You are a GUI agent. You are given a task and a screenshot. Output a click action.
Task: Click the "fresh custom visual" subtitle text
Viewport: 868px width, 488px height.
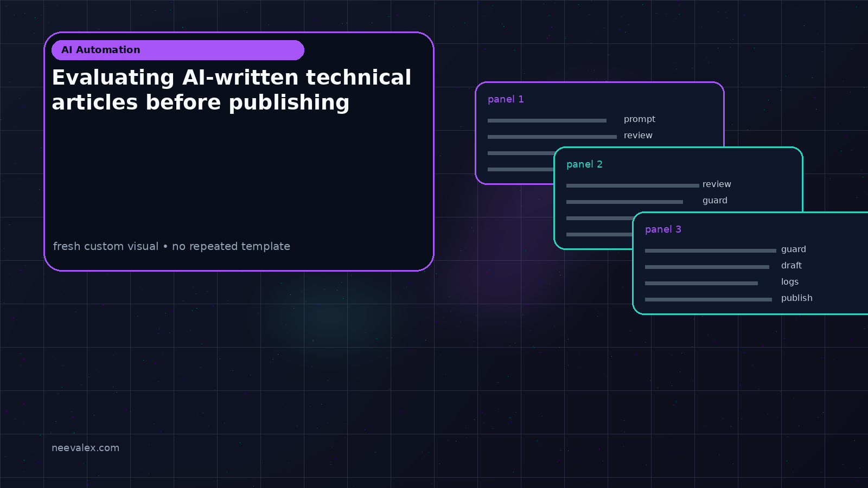(x=171, y=246)
